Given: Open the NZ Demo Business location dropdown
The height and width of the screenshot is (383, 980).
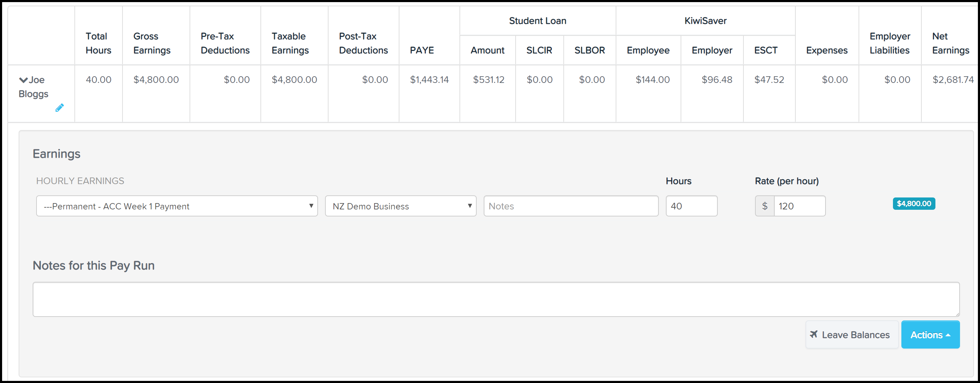Looking at the screenshot, I should click(400, 206).
